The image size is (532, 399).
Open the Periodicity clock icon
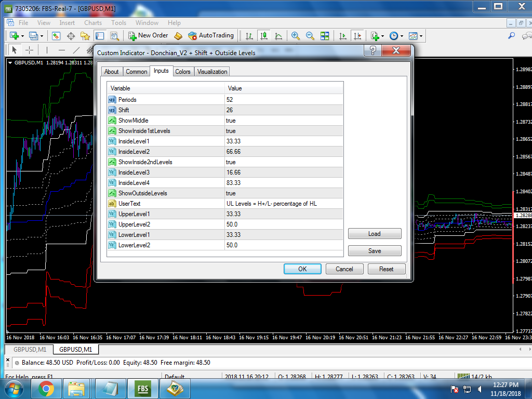[x=394, y=36]
